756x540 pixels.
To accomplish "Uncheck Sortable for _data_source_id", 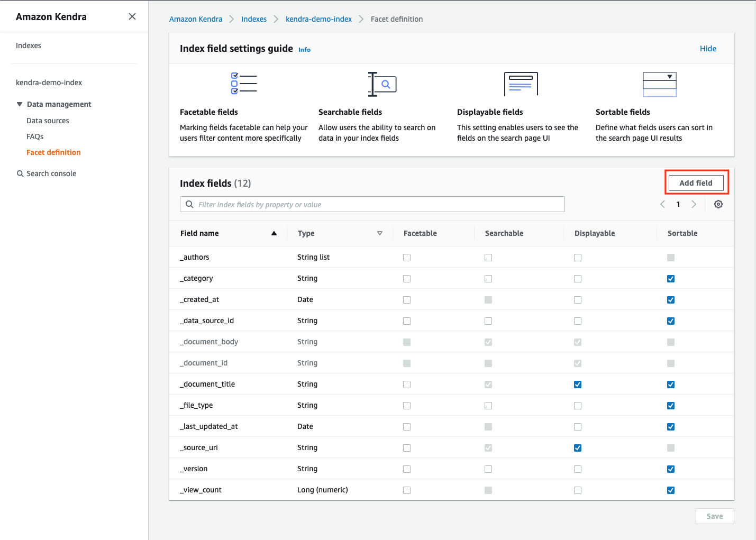I will [671, 321].
